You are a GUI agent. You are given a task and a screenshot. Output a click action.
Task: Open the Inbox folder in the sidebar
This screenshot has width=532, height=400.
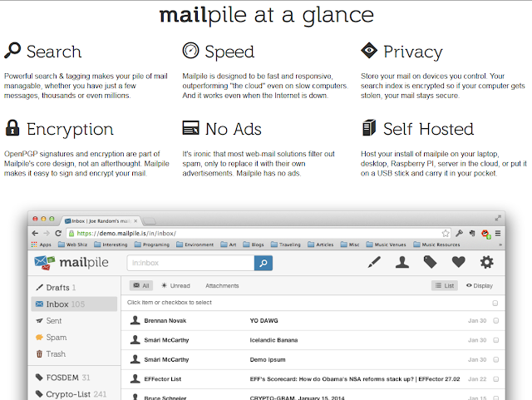pos(74,304)
